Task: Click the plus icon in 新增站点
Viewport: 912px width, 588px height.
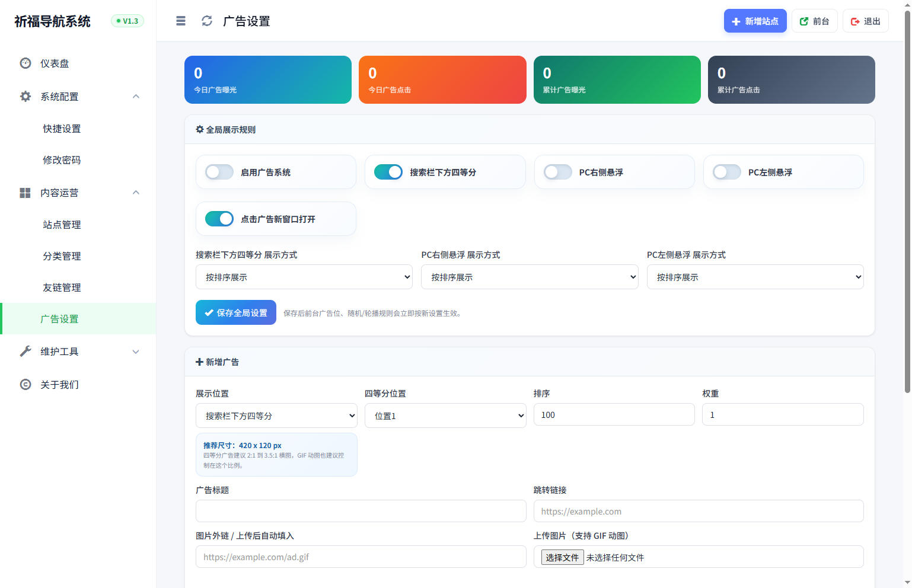Action: (x=736, y=21)
